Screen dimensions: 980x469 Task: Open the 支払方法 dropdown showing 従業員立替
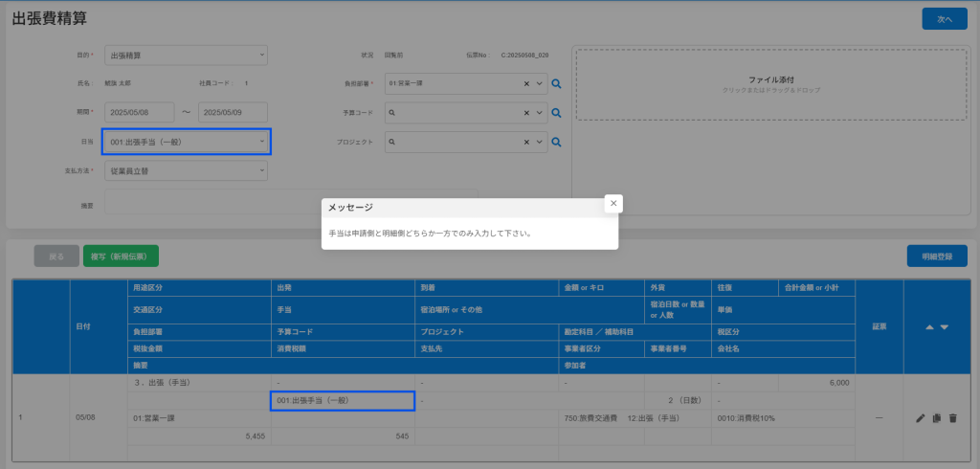(185, 170)
